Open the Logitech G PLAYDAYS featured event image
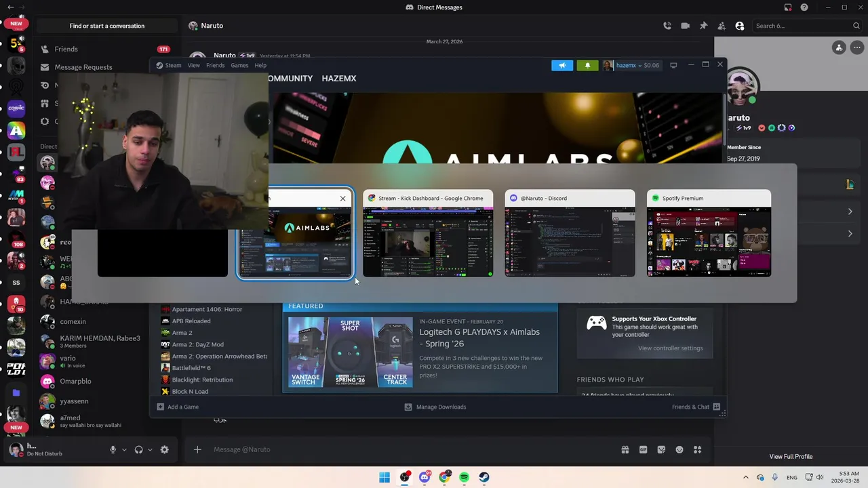 point(350,352)
